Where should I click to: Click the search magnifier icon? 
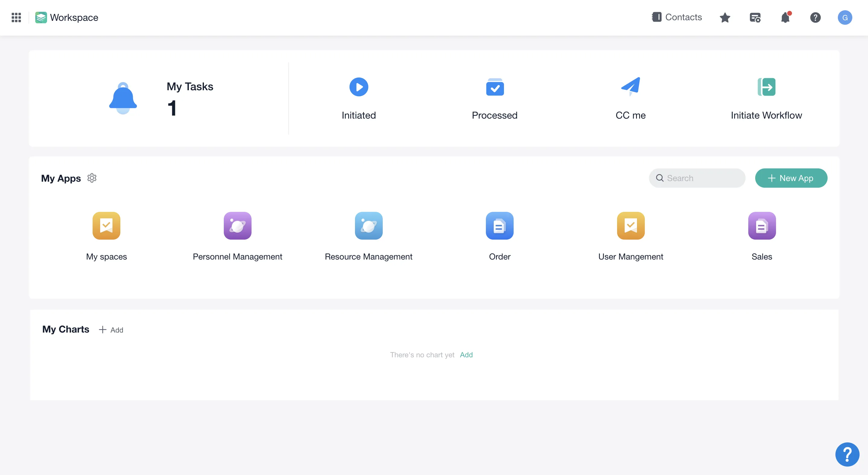click(x=659, y=178)
